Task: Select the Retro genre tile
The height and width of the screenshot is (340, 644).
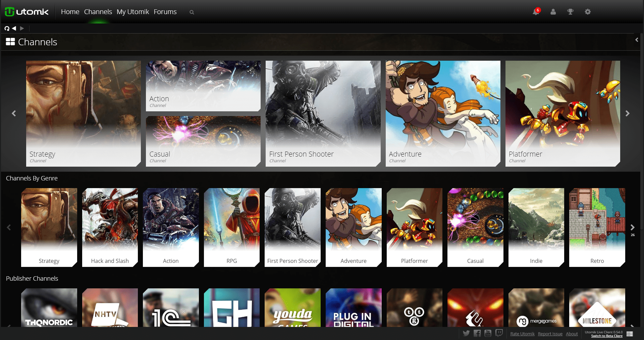Action: point(597,228)
